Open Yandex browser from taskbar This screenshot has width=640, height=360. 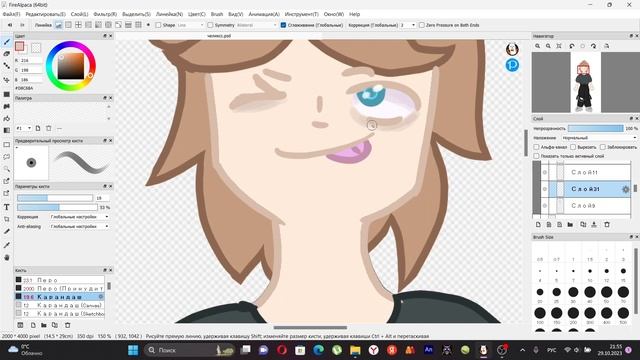[x=373, y=350]
